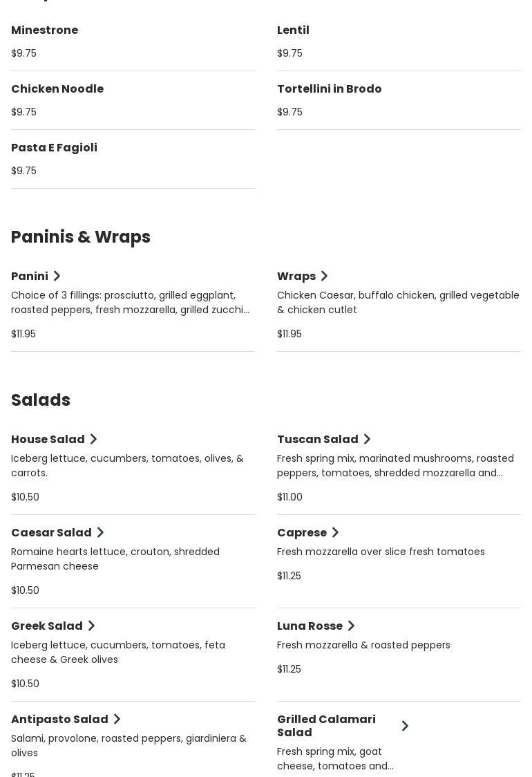The width and height of the screenshot is (532, 777).
Task: Click the Paninis & Wraps section heading
Action: coord(81,237)
